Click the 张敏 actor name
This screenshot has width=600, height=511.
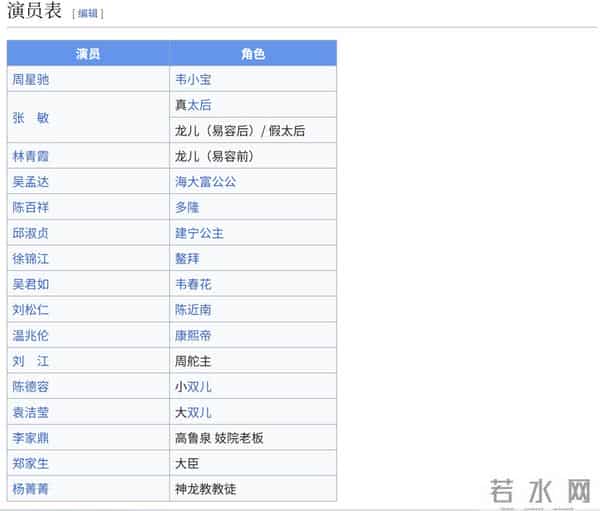tap(30, 118)
